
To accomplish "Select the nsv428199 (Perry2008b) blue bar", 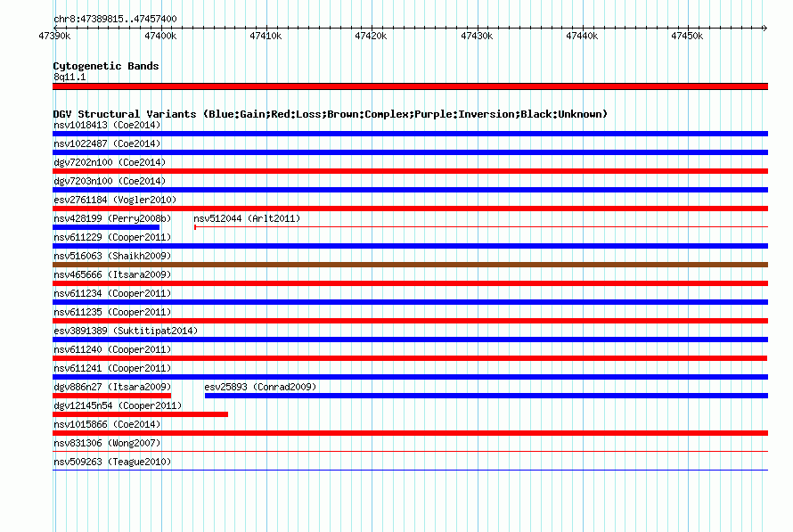I will coord(106,227).
